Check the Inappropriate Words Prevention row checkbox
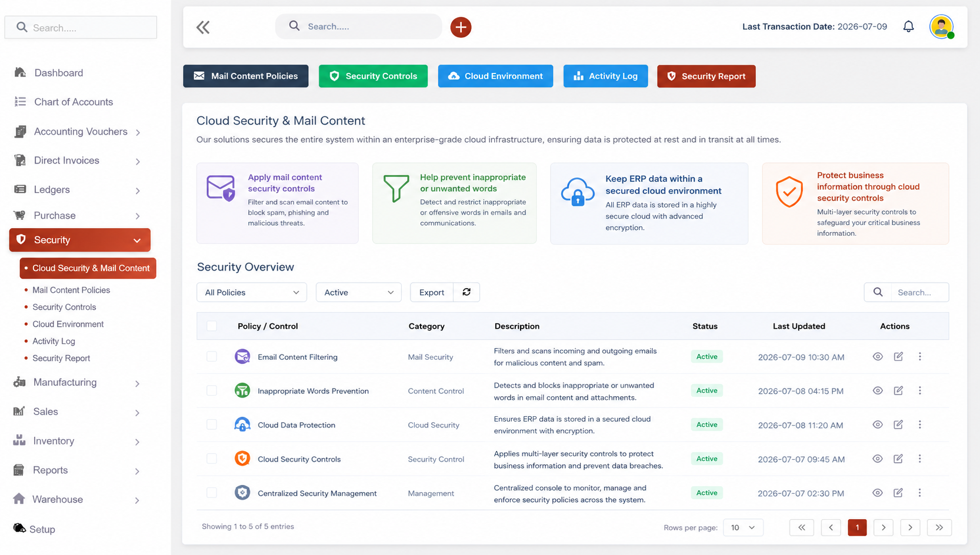This screenshot has width=980, height=555. (x=212, y=390)
